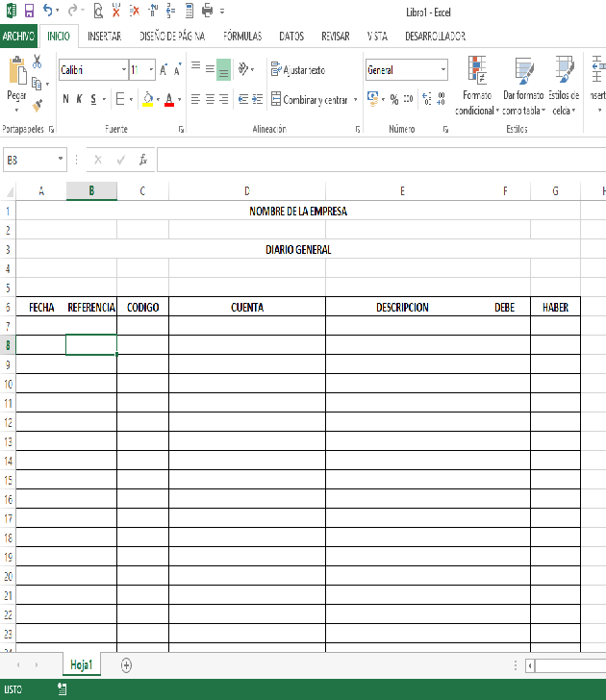The width and height of the screenshot is (606, 700).
Task: Insert function with fx button
Action: tap(143, 160)
